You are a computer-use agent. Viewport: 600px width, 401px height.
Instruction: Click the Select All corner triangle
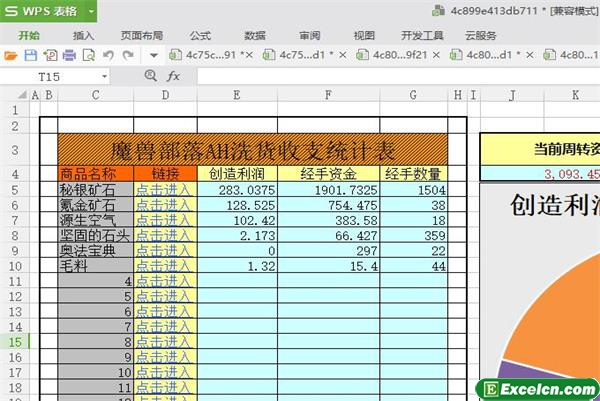[x=23, y=95]
